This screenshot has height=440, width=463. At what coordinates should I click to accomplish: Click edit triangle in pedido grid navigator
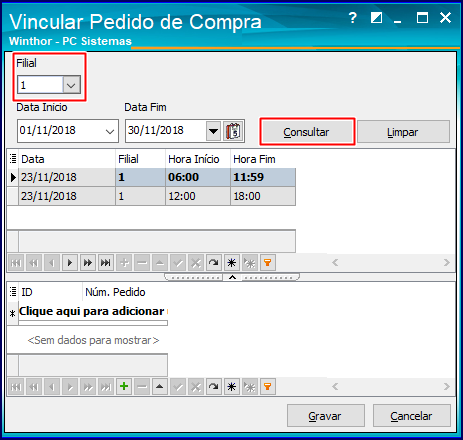coord(160,386)
